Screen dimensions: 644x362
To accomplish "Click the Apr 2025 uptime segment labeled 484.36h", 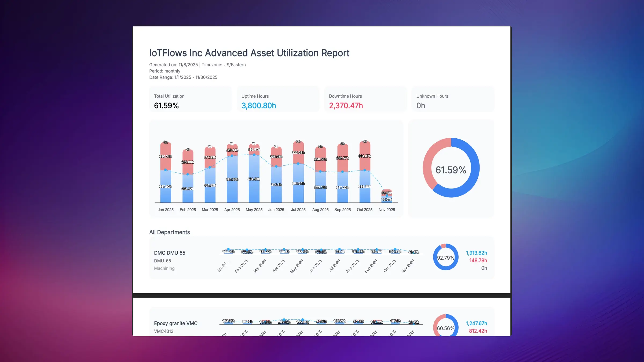I will [232, 179].
